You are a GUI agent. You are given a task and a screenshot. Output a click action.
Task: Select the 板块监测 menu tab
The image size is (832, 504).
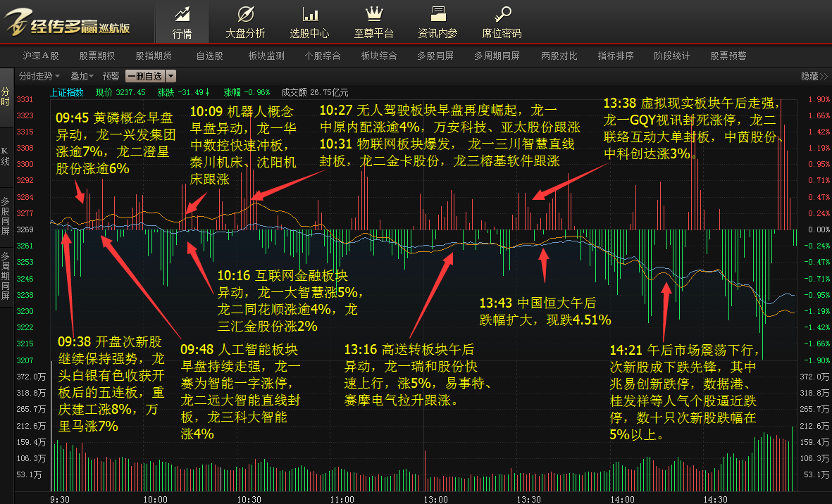point(266,56)
